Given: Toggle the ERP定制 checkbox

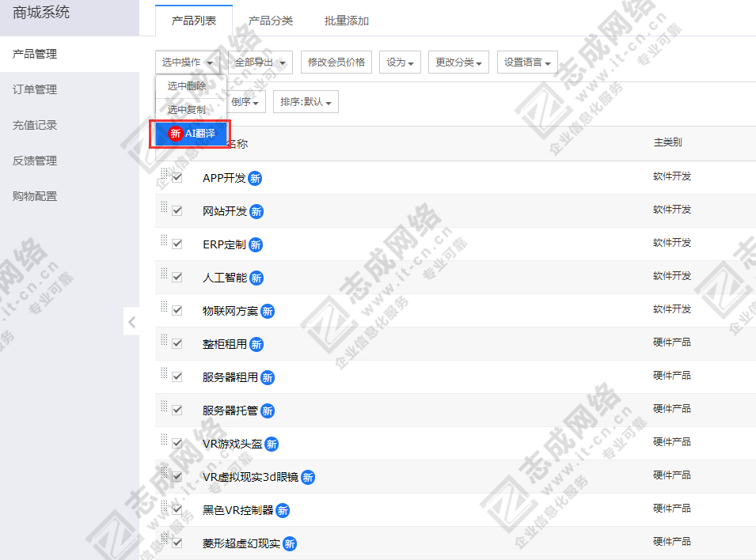Looking at the screenshot, I should (177, 244).
